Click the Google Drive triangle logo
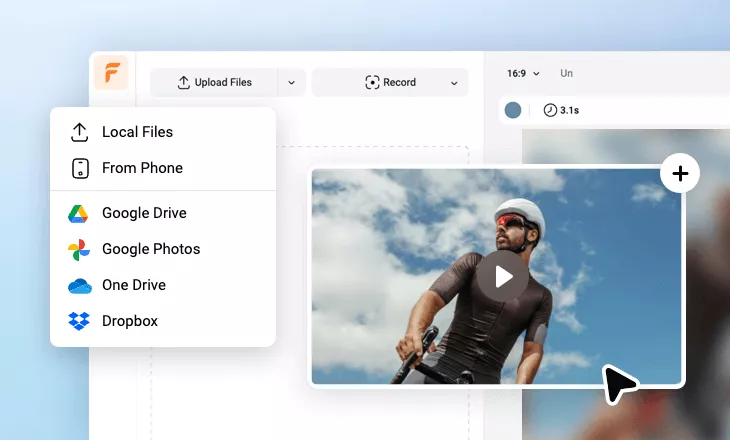Screen dimensions: 730x440 78,214
